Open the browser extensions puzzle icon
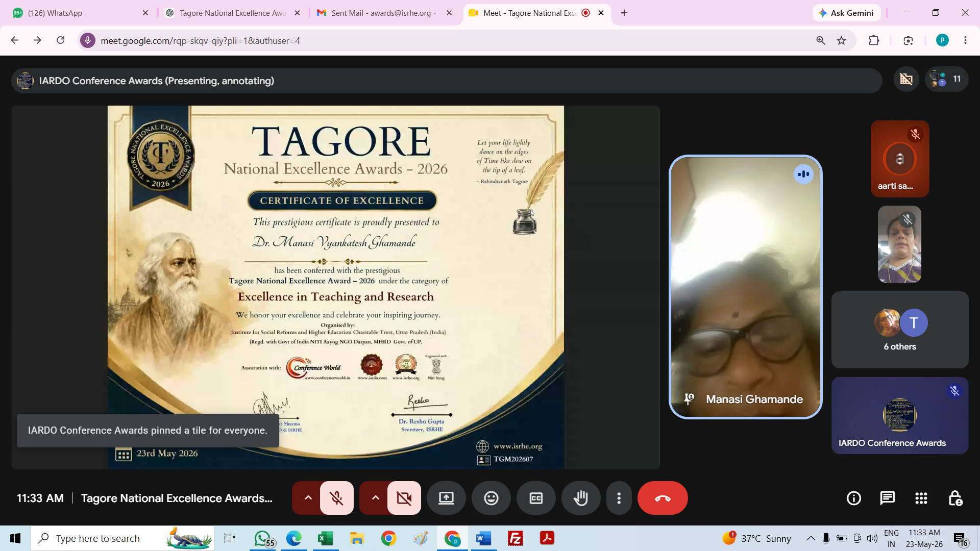980x551 pixels. pos(874,40)
